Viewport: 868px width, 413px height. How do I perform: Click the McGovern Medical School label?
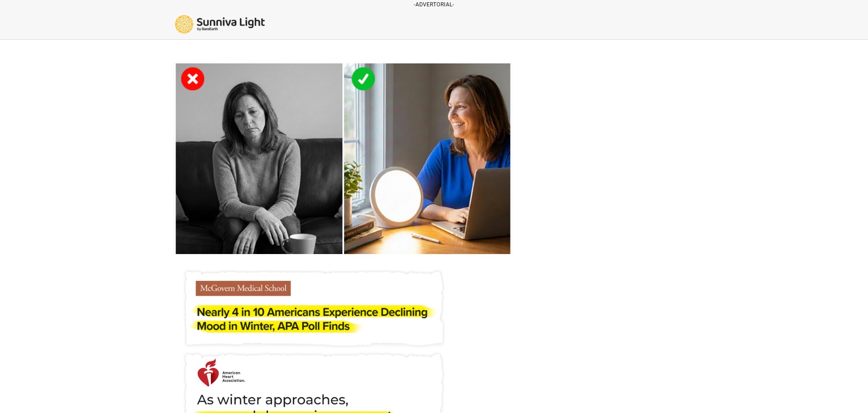click(x=243, y=288)
